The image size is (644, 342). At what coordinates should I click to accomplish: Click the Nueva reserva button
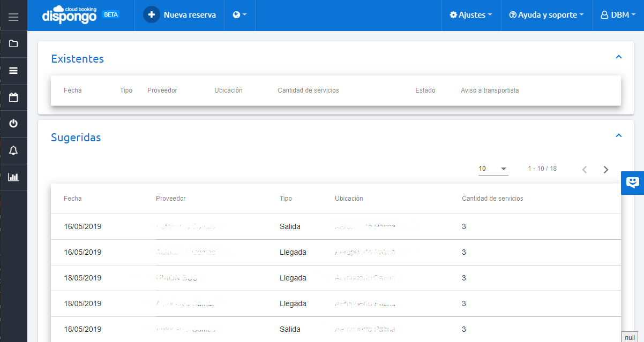tap(179, 15)
